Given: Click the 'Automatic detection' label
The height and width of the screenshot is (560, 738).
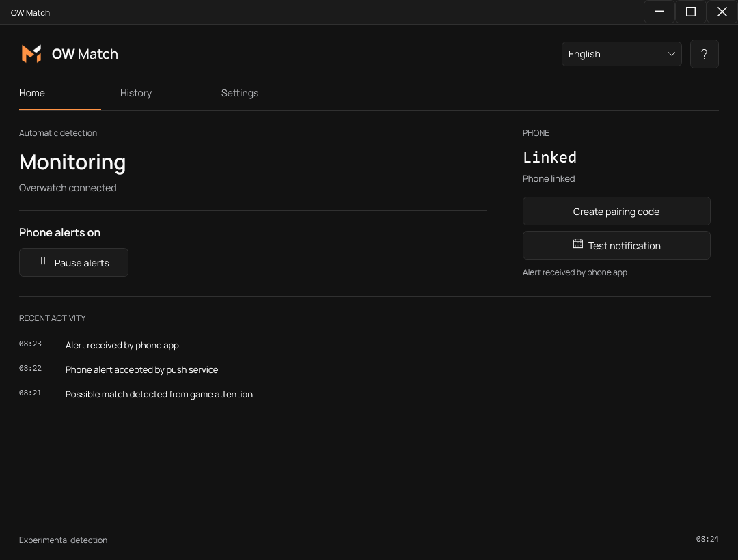Looking at the screenshot, I should pos(58,133).
